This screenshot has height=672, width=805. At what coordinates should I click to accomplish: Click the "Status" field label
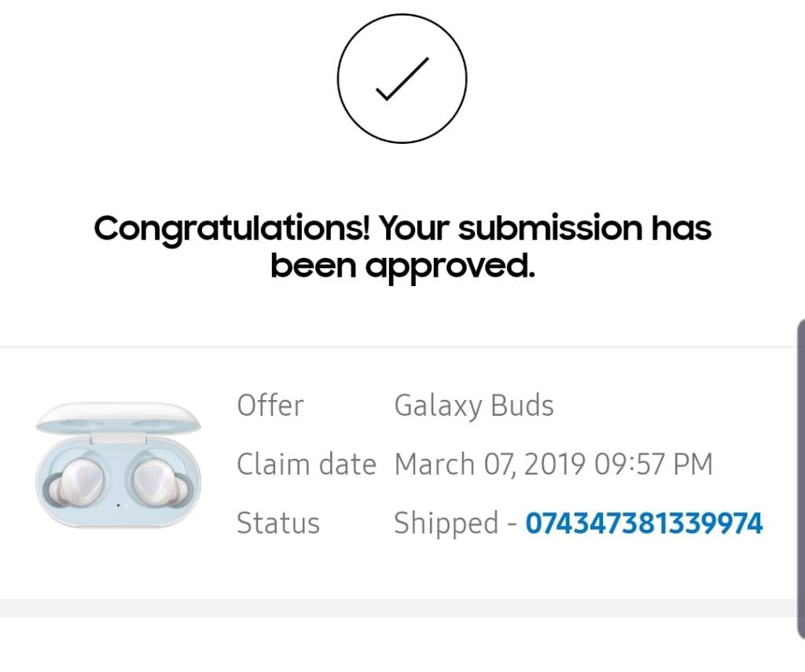(278, 523)
